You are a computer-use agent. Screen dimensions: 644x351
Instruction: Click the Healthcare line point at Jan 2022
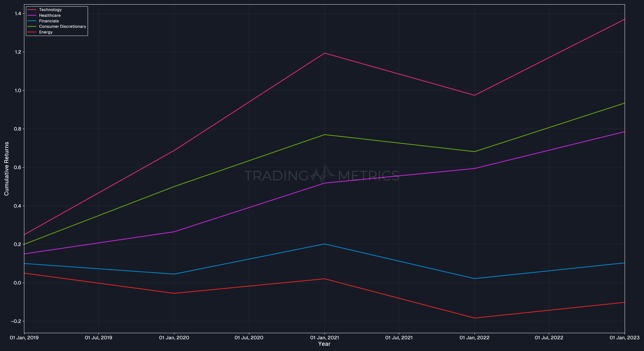click(x=475, y=168)
